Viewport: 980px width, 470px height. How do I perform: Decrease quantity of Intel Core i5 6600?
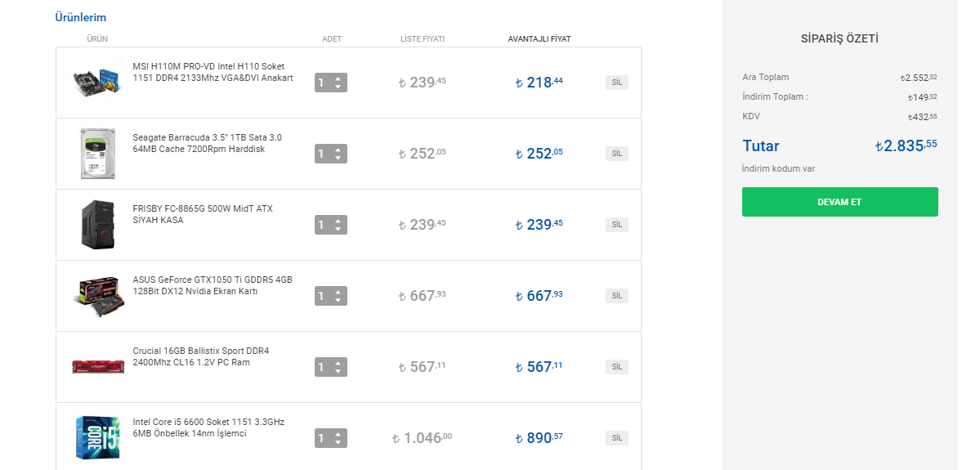[338, 442]
